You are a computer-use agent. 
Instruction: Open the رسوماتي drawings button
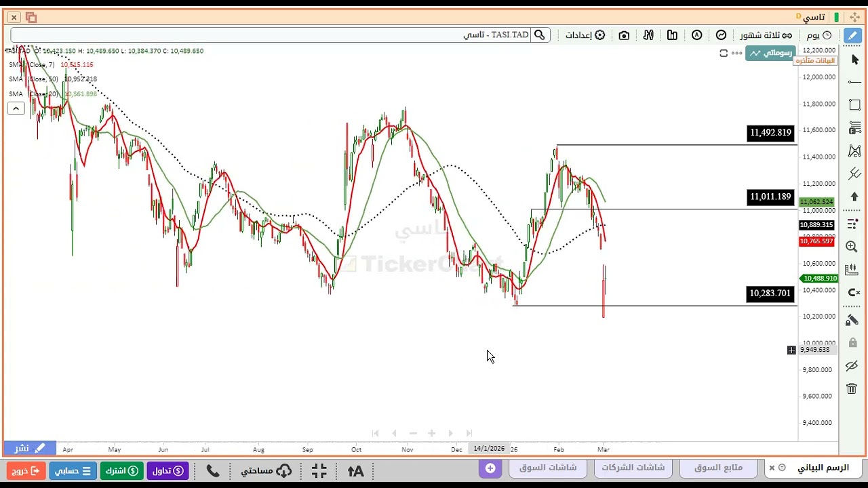(771, 53)
